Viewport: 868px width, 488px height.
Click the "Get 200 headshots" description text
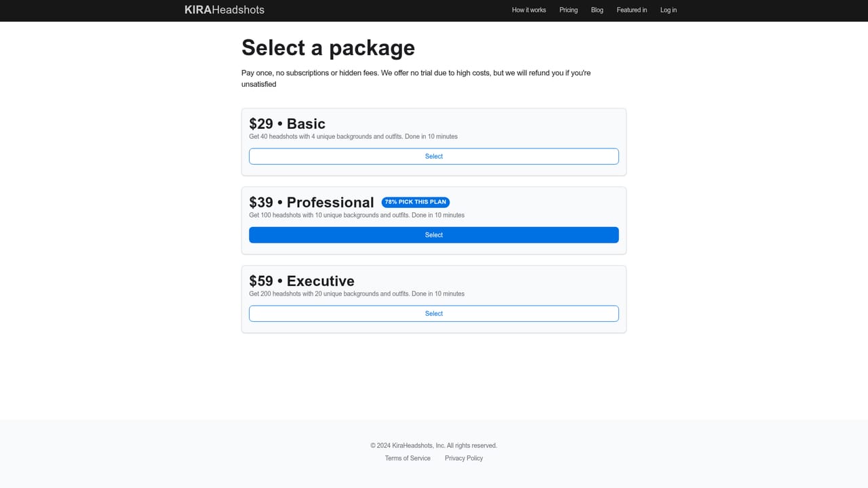[x=357, y=293]
